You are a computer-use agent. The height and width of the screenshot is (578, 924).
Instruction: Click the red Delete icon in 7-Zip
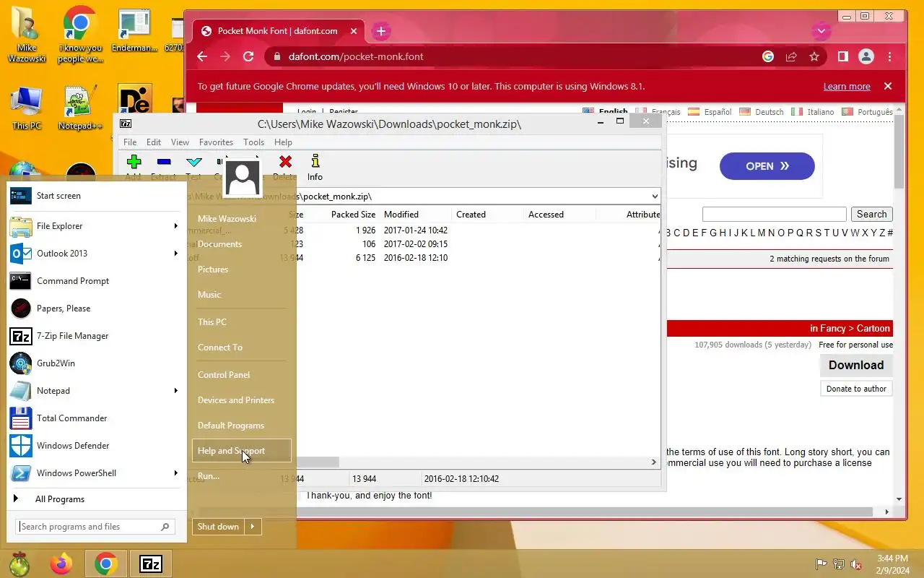pos(285,162)
